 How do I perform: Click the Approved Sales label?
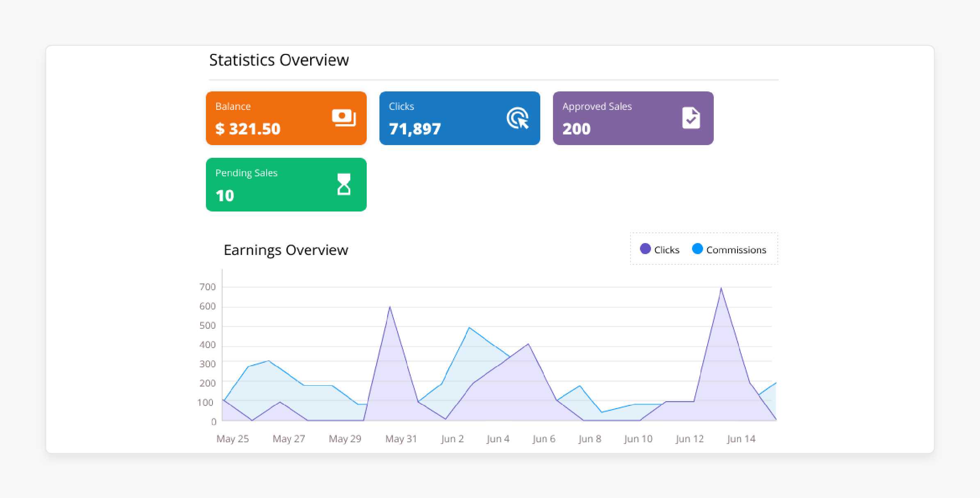point(597,107)
